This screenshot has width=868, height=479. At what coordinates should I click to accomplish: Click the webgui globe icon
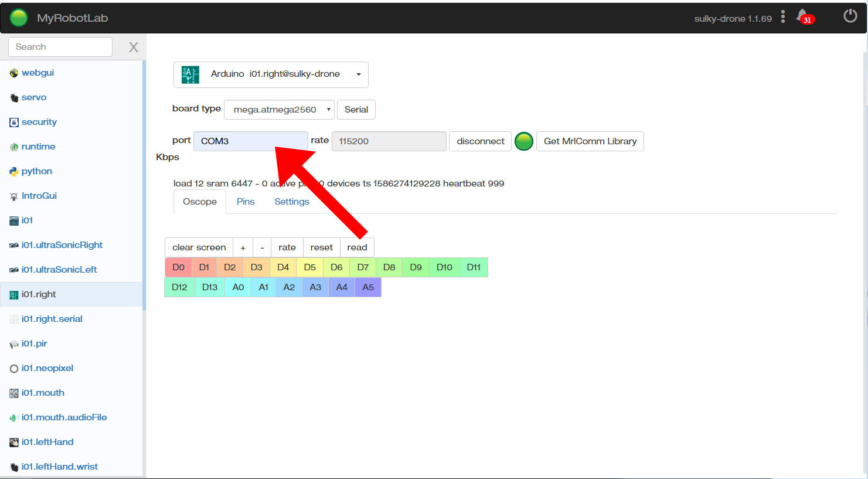14,73
